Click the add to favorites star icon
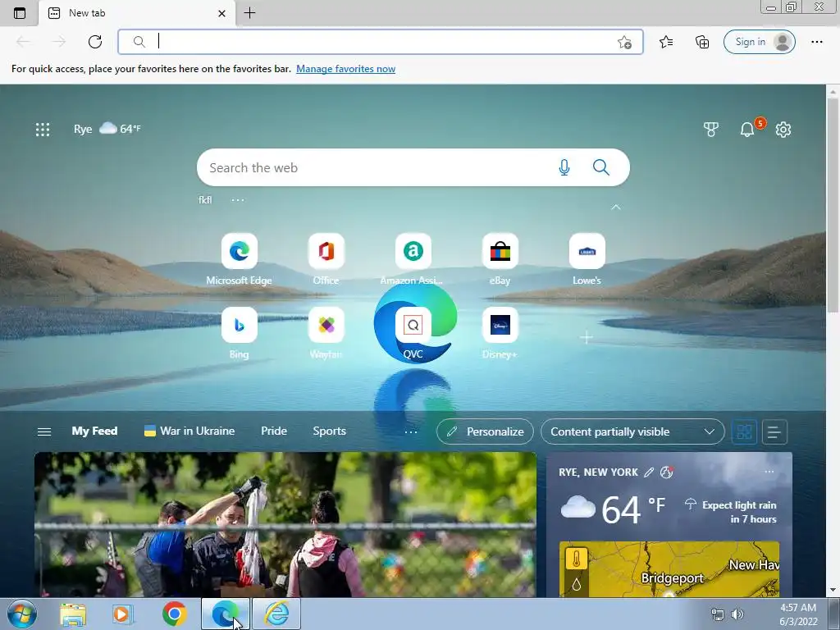This screenshot has width=840, height=630. (x=624, y=43)
